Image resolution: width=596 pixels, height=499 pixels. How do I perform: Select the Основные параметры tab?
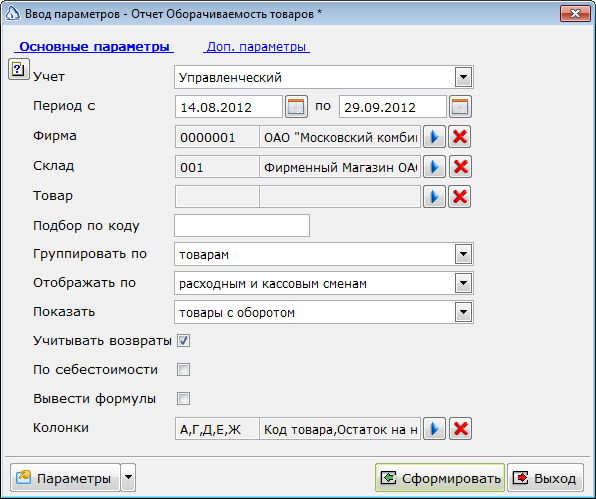coord(94,47)
